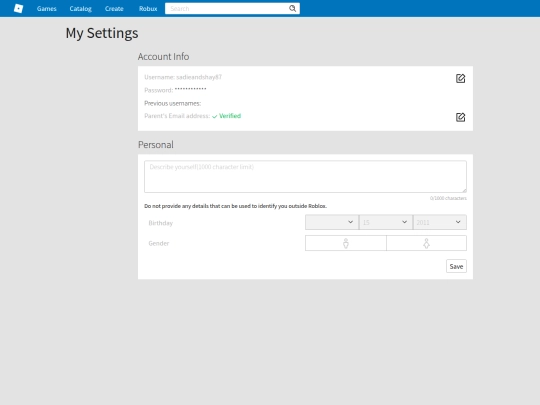Open the birthday year dropdown showing 2011

440,222
